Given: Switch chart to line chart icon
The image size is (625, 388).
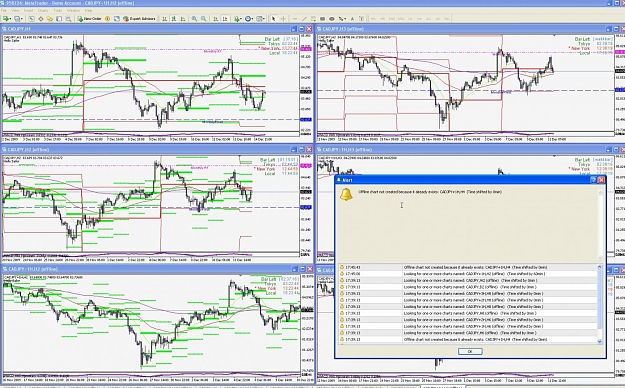Looking at the screenshot, I should pos(183,19).
